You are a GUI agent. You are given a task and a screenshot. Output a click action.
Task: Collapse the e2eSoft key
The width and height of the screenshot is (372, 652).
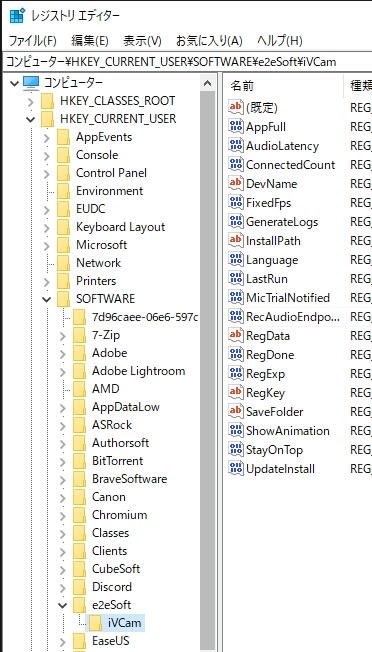coord(62,605)
